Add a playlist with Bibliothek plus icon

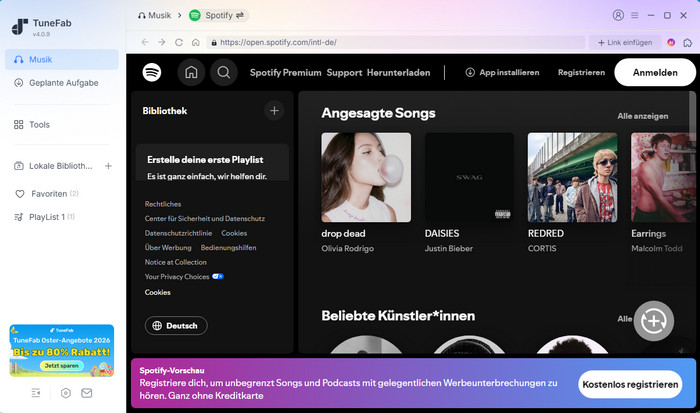point(274,110)
